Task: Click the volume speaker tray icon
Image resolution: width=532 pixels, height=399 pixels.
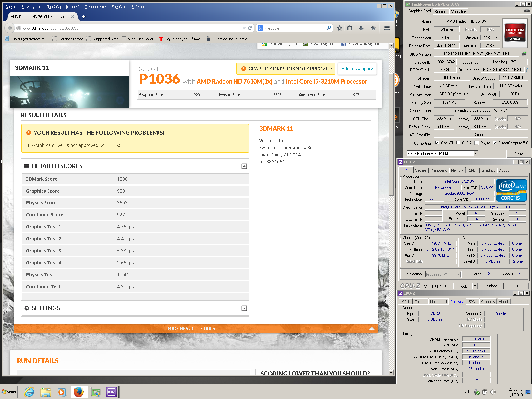Action: [x=493, y=392]
